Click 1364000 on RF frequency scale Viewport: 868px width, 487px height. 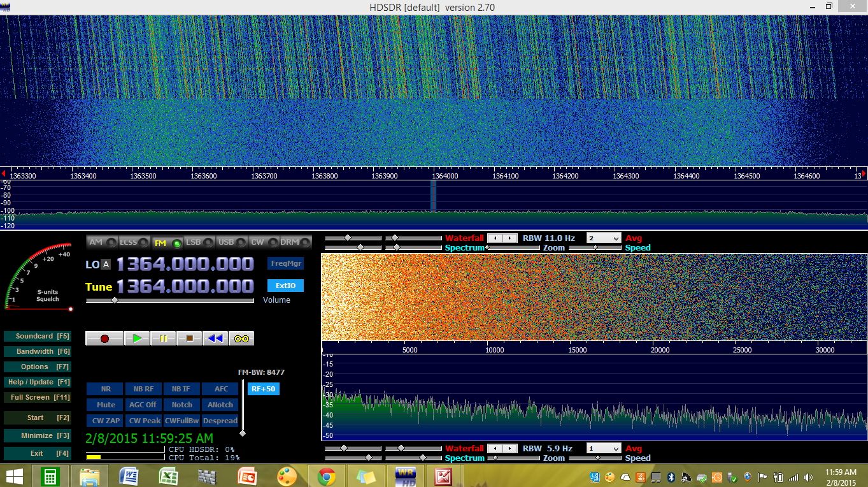coord(445,175)
